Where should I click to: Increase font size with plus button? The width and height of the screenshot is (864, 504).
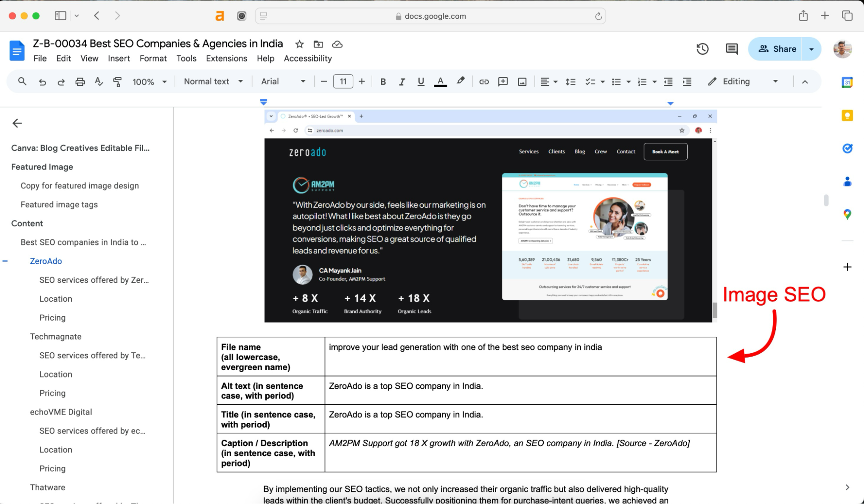coord(362,82)
